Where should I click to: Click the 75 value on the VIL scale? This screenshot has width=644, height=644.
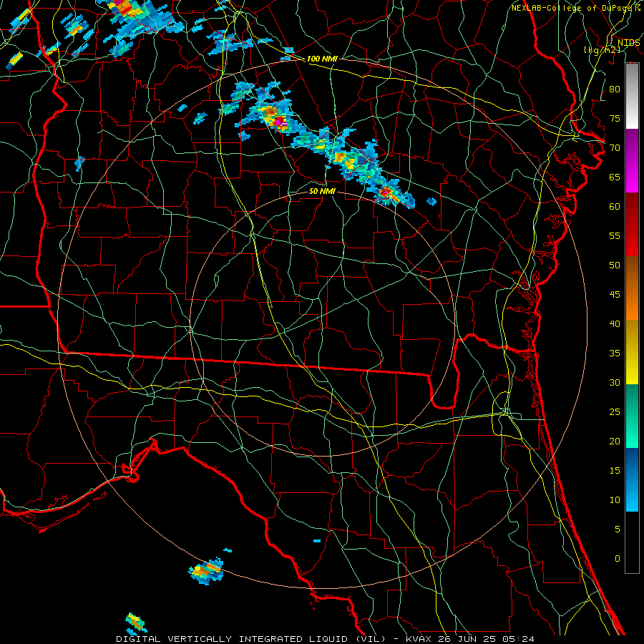[x=615, y=118]
